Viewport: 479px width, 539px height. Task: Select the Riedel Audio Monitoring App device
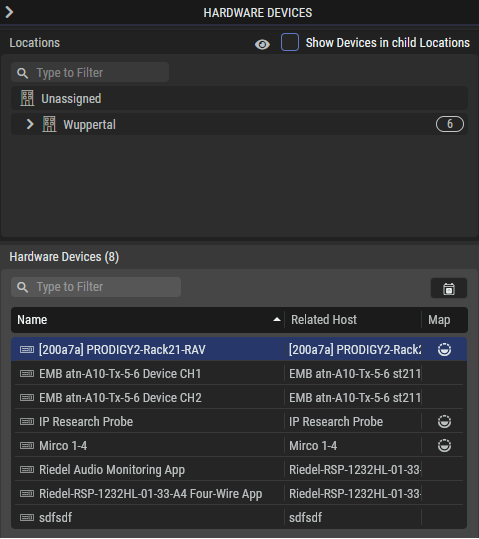(x=239, y=470)
